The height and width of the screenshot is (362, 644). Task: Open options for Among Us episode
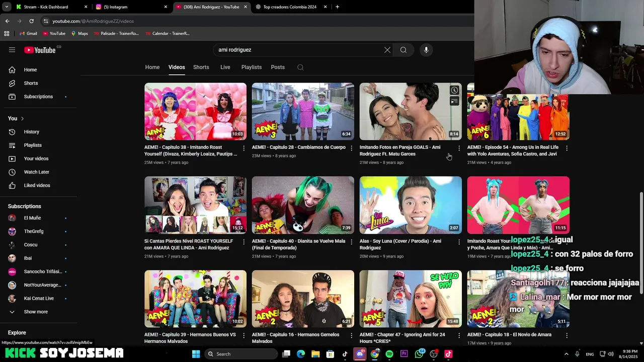[x=567, y=148]
